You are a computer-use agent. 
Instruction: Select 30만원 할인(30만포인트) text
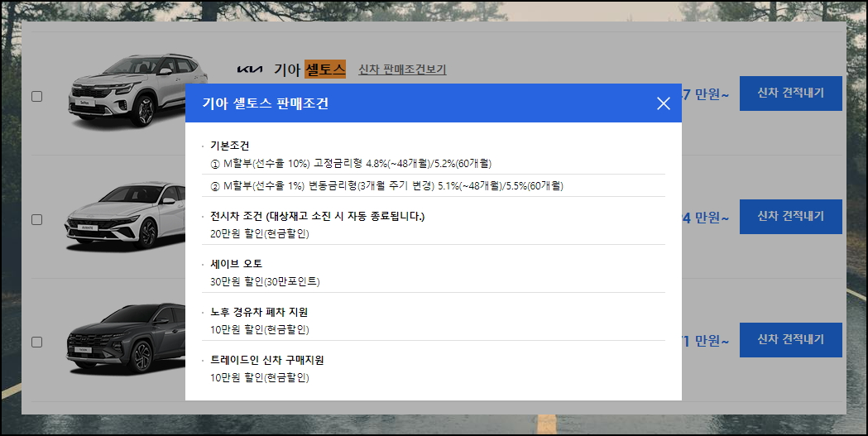click(x=265, y=281)
